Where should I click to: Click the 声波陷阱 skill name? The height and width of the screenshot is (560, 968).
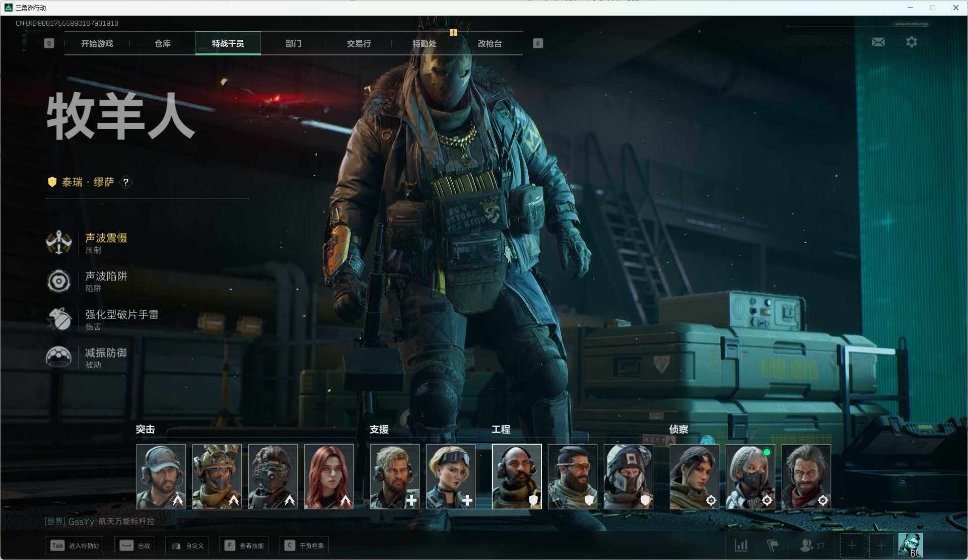point(106,276)
